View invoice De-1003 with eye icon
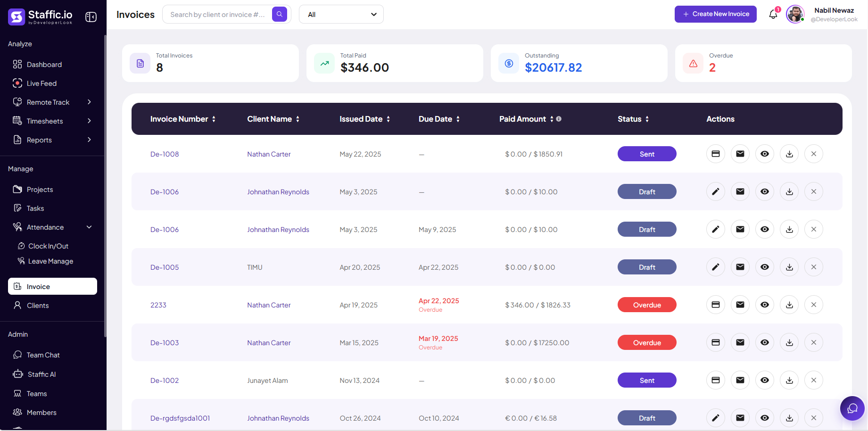 pos(765,342)
